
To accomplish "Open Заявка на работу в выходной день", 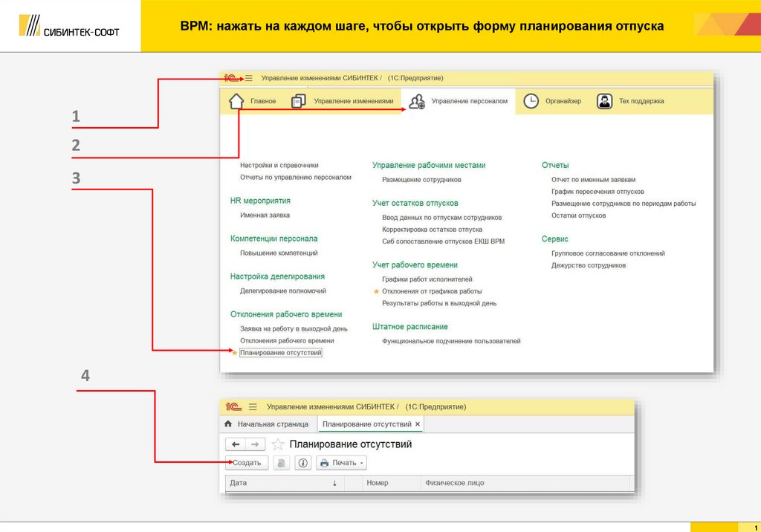I will pos(294,328).
